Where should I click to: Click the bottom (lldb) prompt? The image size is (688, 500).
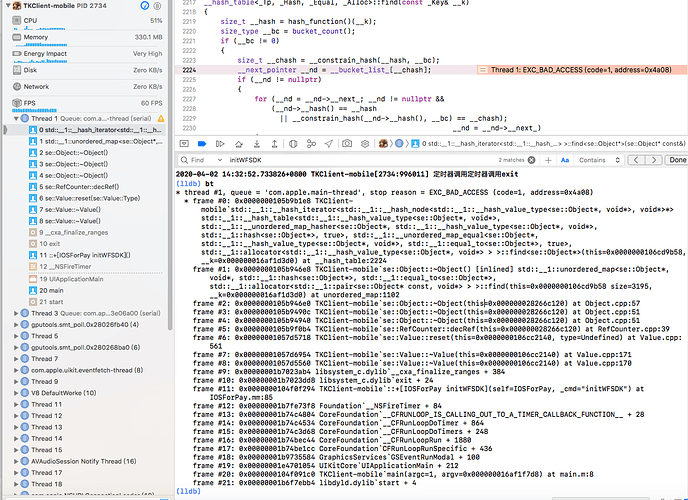[x=188, y=491]
